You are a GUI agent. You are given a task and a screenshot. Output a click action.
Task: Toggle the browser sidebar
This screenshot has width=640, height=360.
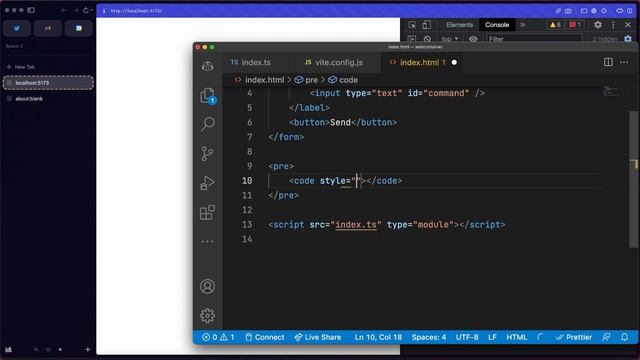coord(31,10)
